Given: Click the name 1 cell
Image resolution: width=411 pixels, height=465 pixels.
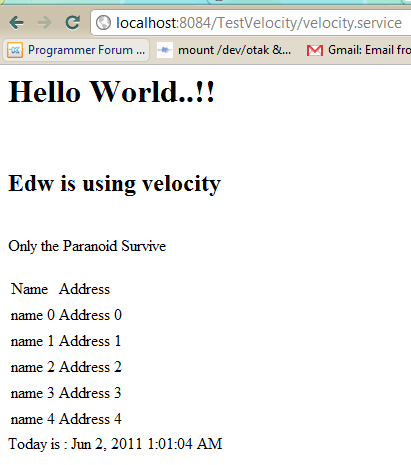Looking at the screenshot, I should [32, 341].
